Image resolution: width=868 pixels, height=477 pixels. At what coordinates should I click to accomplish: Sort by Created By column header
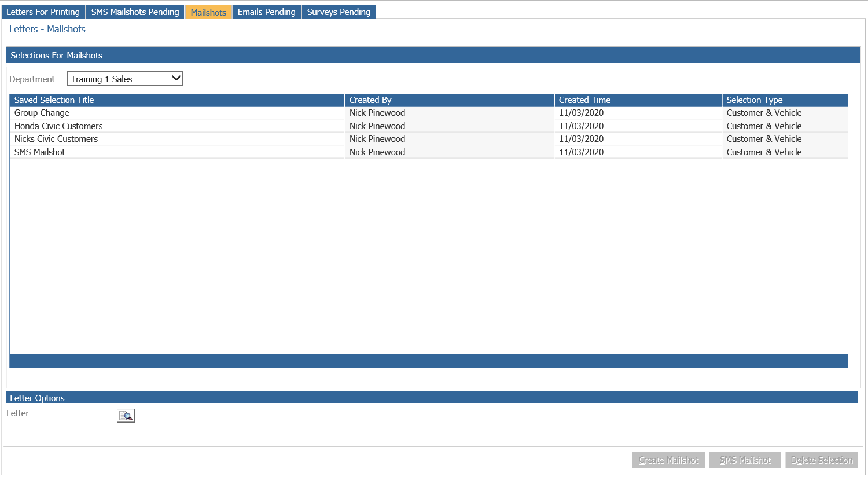[x=450, y=100]
